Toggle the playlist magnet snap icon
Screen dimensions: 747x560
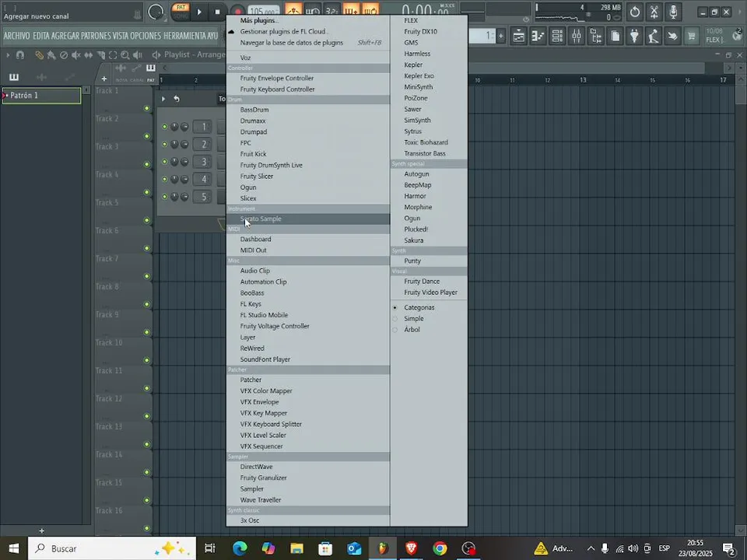[x=20, y=55]
